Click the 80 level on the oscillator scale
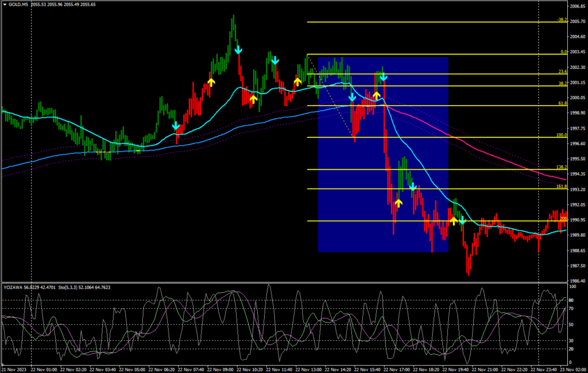This screenshot has width=588, height=373. 571,300
